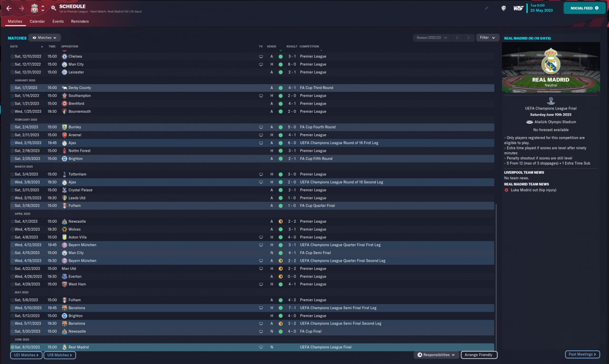Expand the Responsibilities dropdown
Image resolution: width=609 pixels, height=364 pixels.
pos(436,355)
